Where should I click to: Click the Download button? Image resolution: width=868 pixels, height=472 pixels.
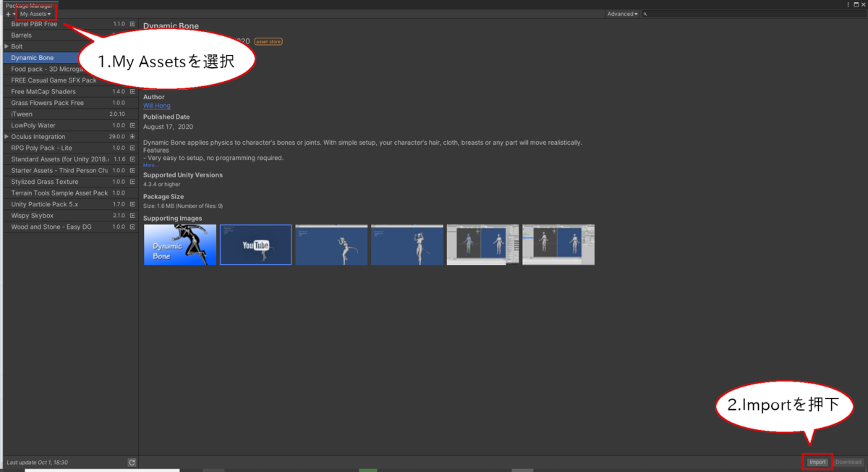[x=848, y=462]
